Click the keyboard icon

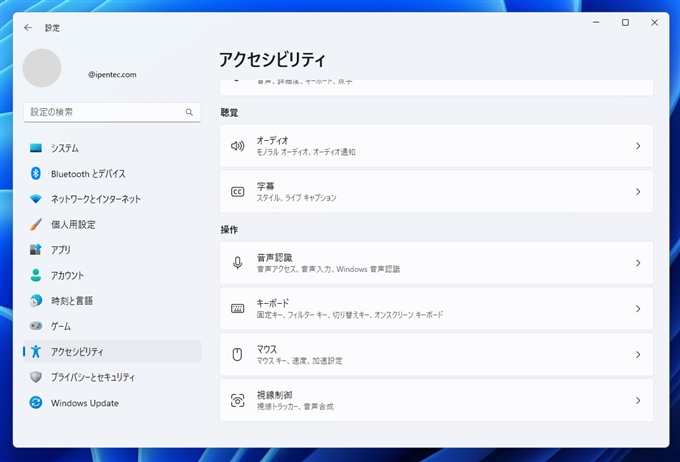click(237, 308)
